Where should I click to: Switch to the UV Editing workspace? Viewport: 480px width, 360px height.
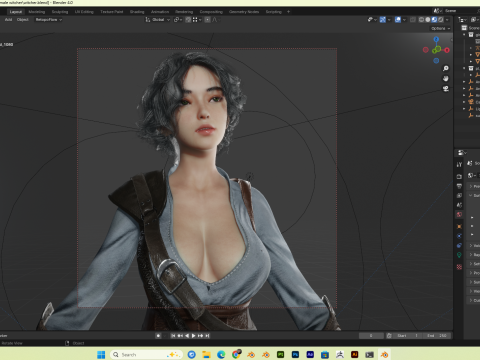click(x=84, y=12)
